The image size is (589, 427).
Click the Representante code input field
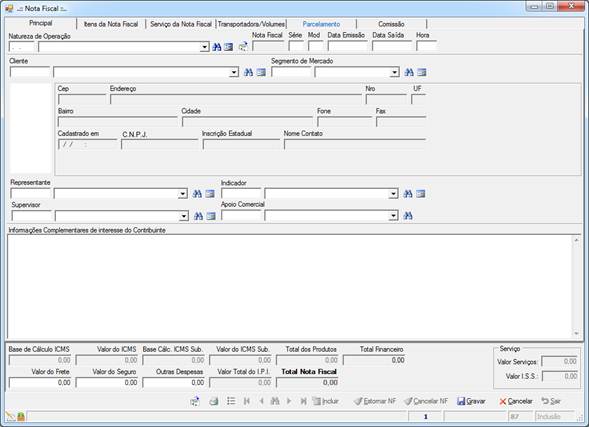(30, 194)
